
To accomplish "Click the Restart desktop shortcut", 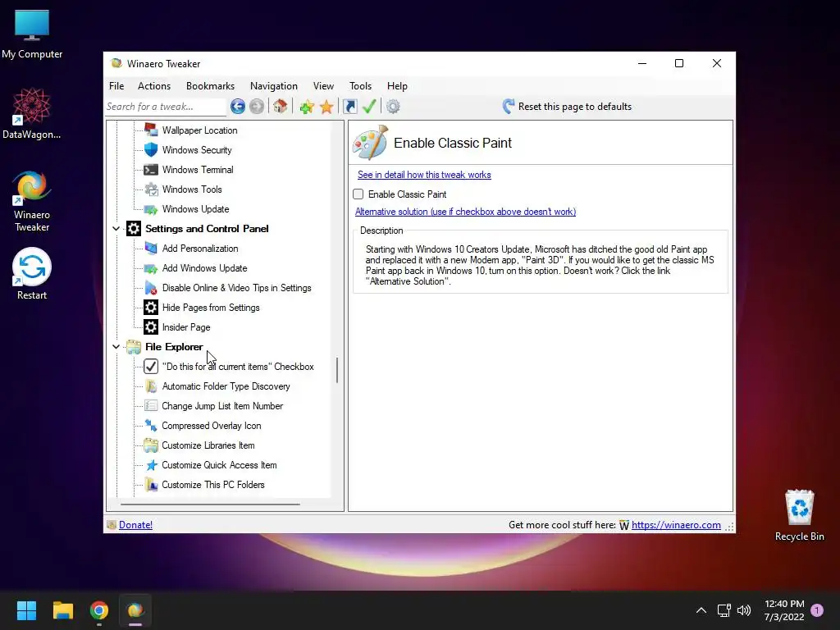I will click(32, 274).
